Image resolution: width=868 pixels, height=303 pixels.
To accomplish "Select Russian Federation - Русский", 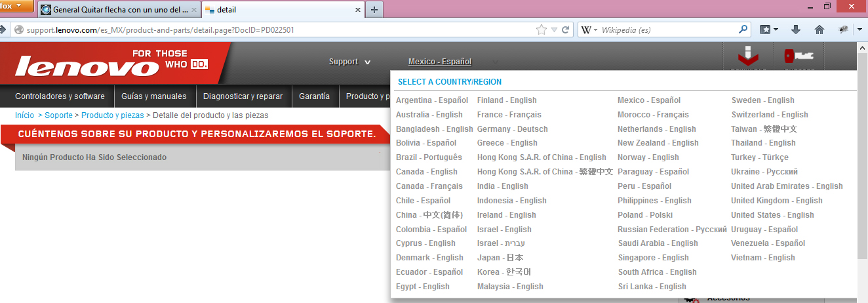I will (672, 230).
